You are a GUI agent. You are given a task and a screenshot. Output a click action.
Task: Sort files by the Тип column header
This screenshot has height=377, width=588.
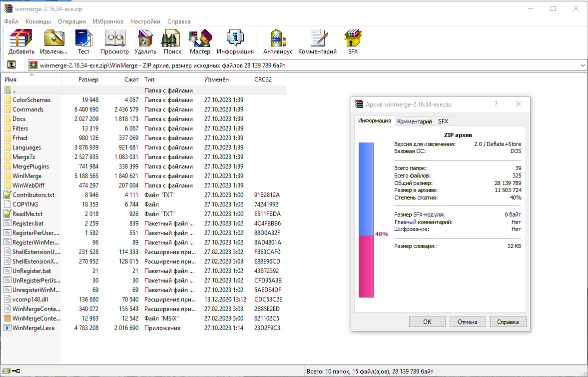click(171, 79)
